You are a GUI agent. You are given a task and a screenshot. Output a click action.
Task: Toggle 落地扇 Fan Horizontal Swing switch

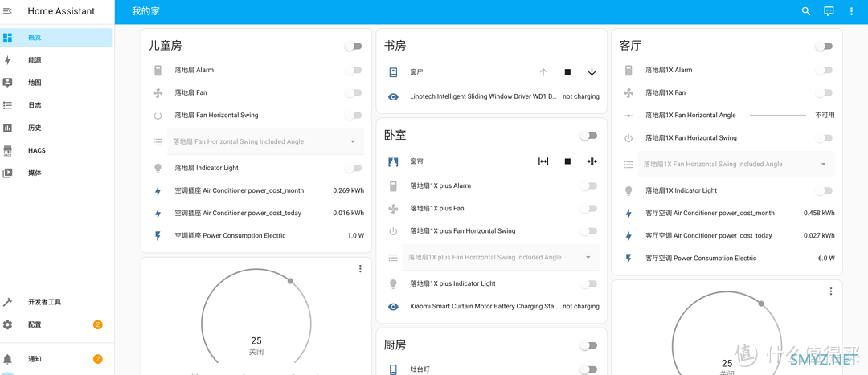(353, 116)
